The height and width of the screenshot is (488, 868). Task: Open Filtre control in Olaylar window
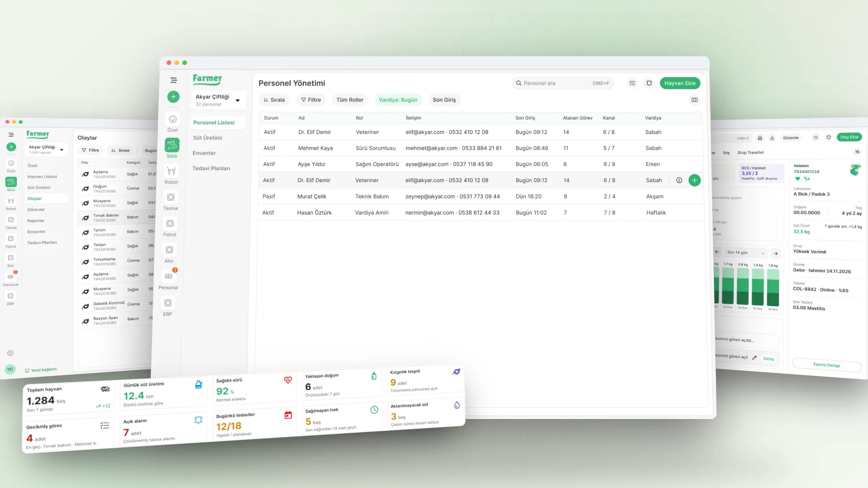point(90,150)
